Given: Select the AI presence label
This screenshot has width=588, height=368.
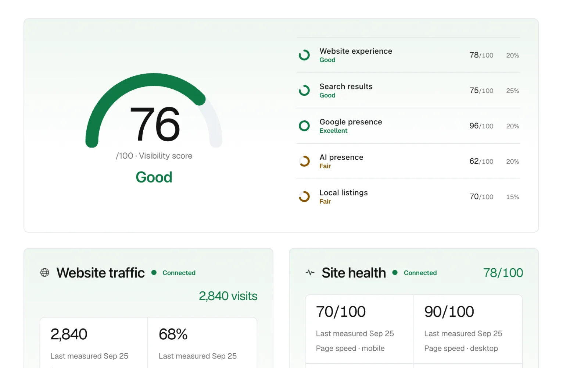Looking at the screenshot, I should pyautogui.click(x=341, y=157).
